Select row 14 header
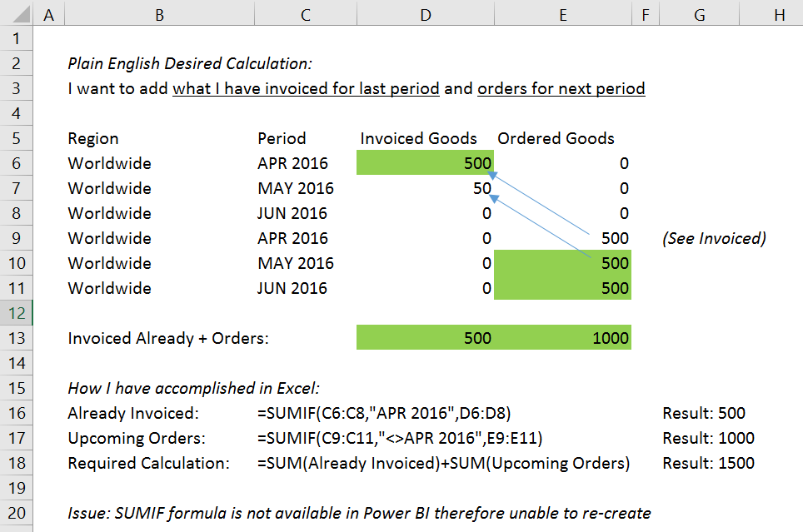The width and height of the screenshot is (803, 532). pyautogui.click(x=17, y=363)
